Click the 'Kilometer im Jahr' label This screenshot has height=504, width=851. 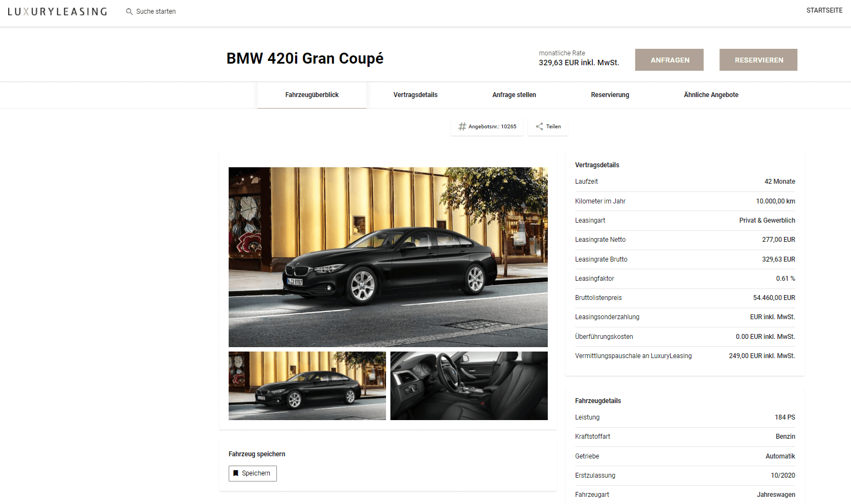click(600, 201)
